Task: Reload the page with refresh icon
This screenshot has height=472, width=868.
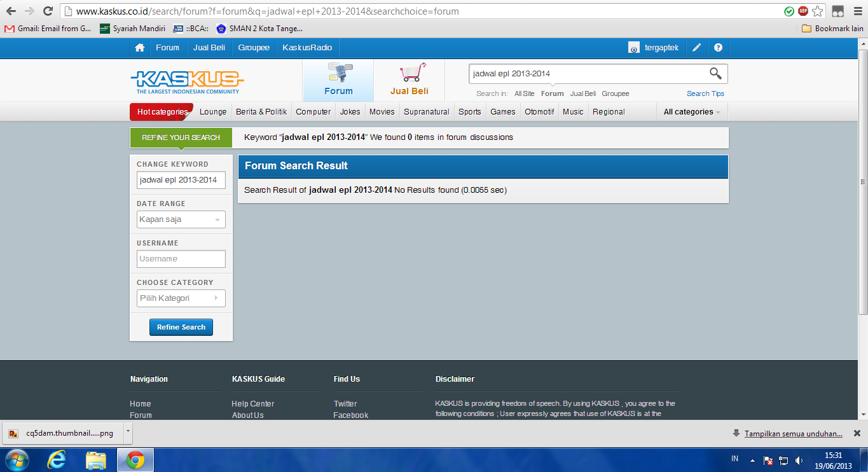Action: (x=48, y=11)
